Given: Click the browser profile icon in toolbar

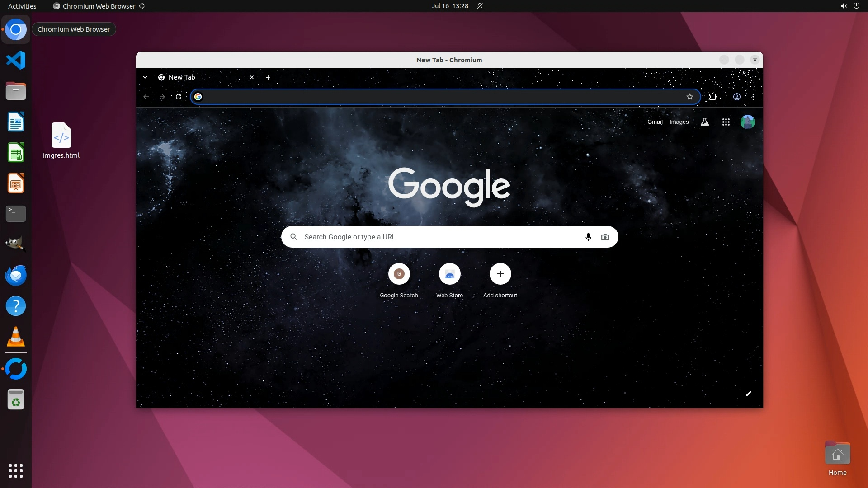Looking at the screenshot, I should tap(737, 97).
